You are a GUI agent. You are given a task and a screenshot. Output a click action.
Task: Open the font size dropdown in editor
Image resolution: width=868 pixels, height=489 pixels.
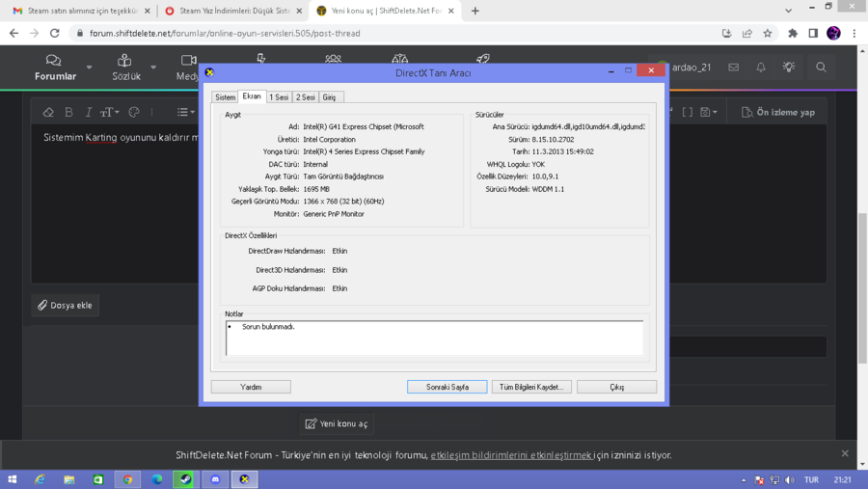110,113
